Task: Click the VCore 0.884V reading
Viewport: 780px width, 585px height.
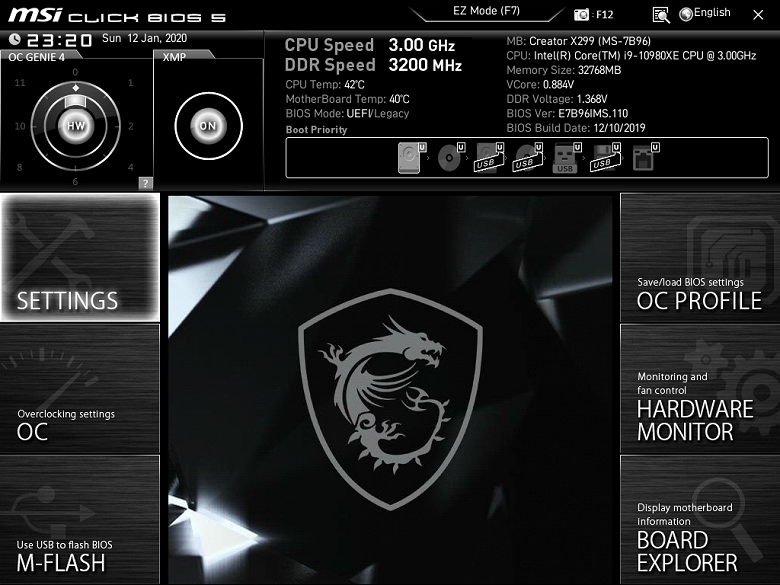Action: click(x=540, y=85)
